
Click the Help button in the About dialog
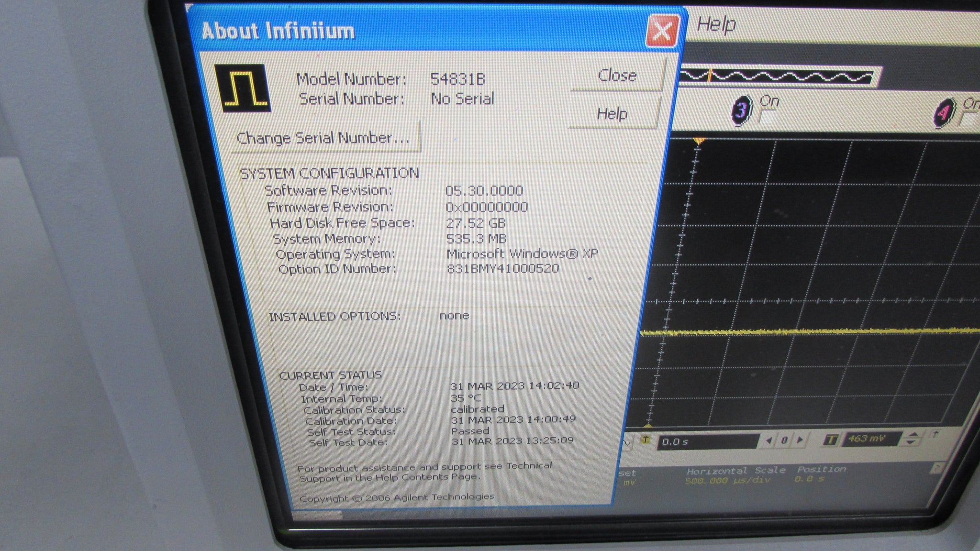point(612,114)
